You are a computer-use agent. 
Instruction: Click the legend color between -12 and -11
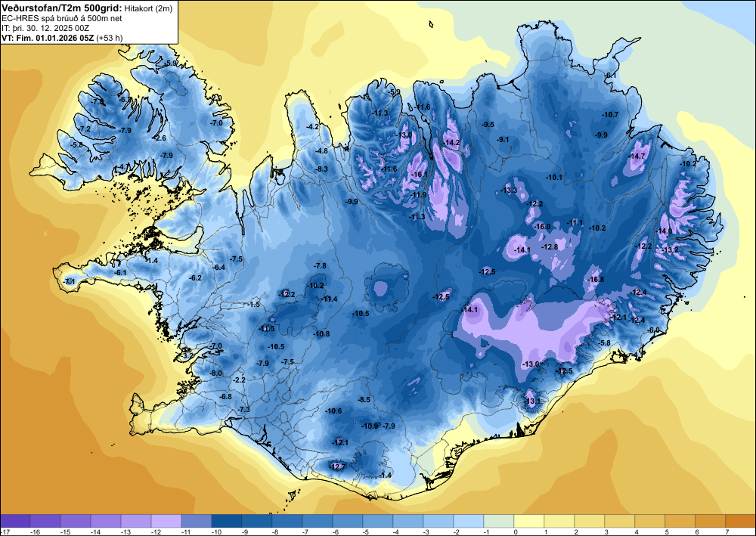166,521
